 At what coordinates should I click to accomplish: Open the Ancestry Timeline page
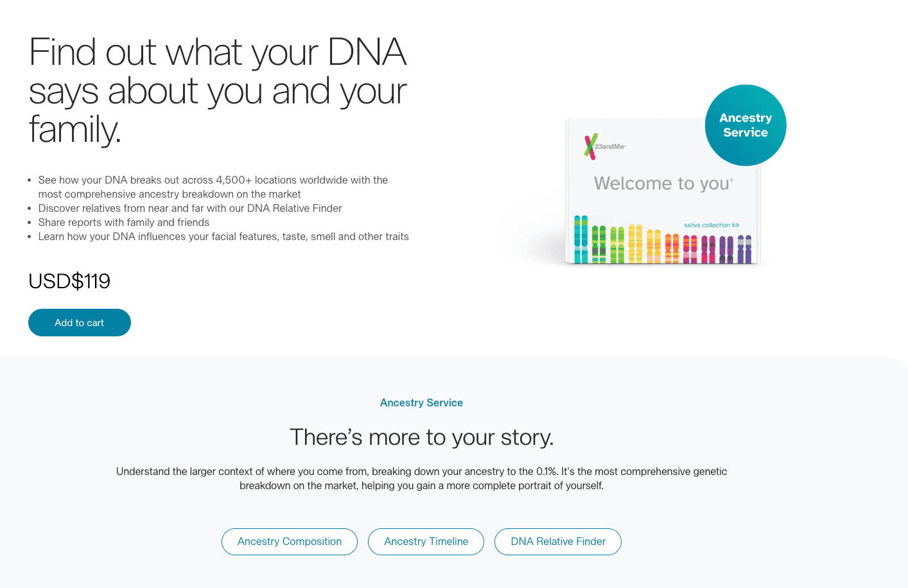(x=426, y=541)
